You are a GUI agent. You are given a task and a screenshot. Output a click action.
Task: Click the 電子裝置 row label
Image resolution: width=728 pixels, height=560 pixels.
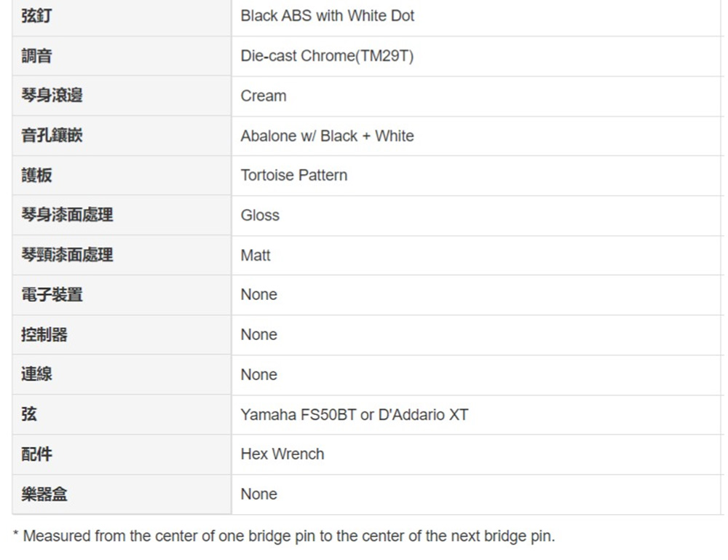point(52,295)
